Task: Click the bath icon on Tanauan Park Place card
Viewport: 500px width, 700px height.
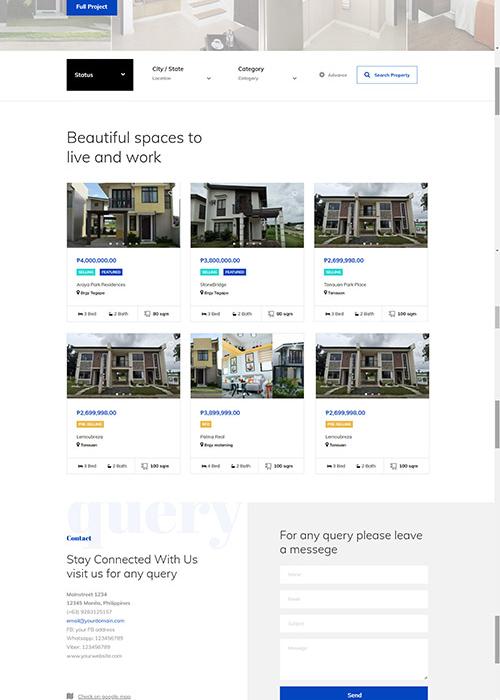Action: coord(357,314)
